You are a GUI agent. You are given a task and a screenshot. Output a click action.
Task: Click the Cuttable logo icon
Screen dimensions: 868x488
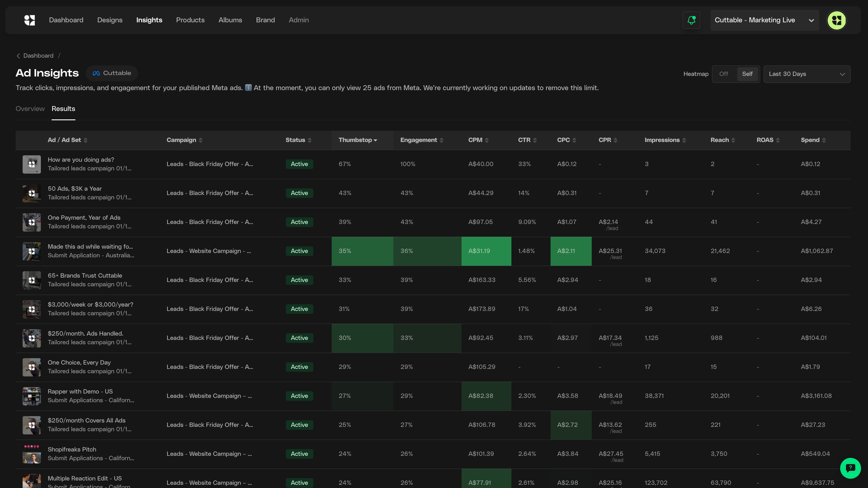pos(29,20)
